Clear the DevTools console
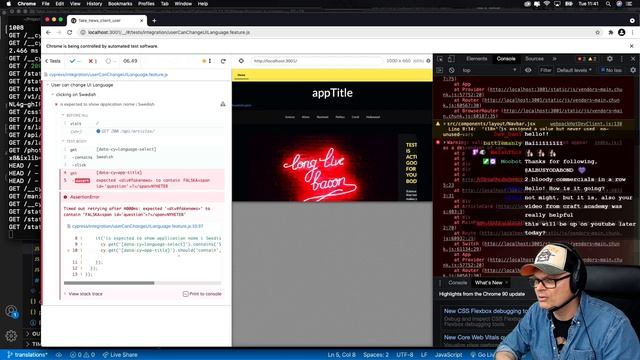 click(451, 70)
